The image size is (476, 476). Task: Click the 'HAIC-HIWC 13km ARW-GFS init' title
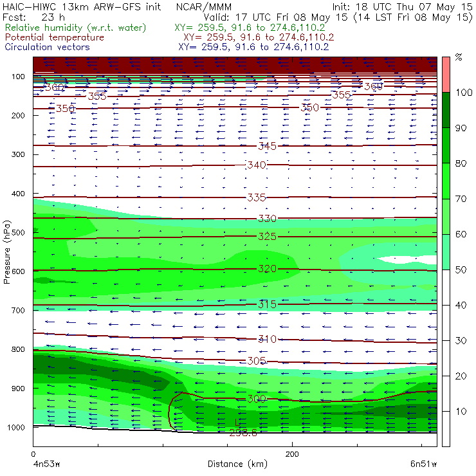pyautogui.click(x=82, y=7)
